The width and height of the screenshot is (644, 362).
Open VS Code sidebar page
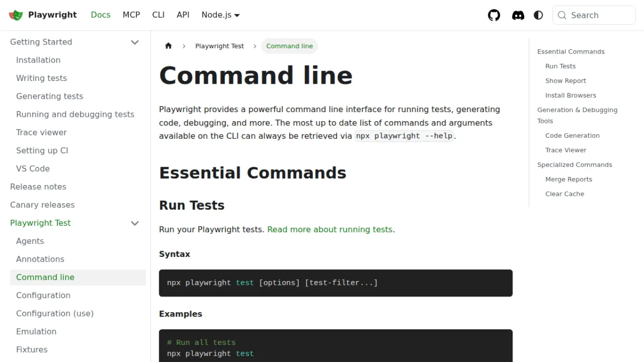[33, 168]
